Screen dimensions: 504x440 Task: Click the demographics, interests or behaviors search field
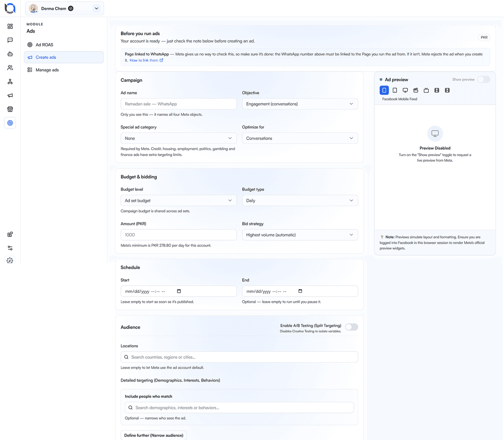click(x=239, y=407)
